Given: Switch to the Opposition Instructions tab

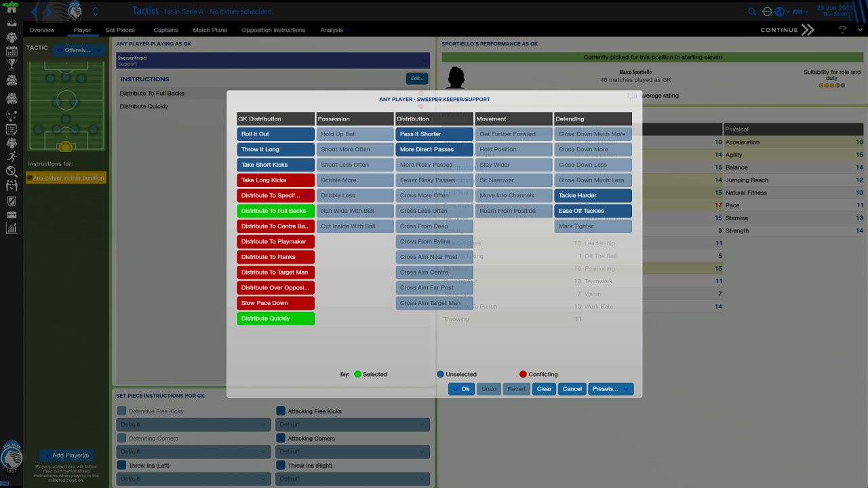Looking at the screenshot, I should 274,30.
